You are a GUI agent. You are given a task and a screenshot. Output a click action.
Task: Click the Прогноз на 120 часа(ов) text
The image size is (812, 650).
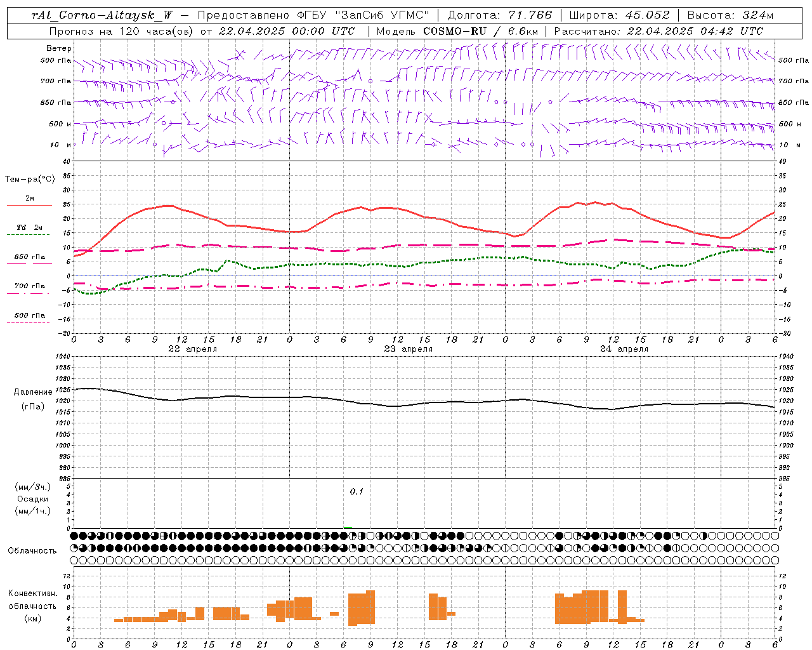(122, 31)
